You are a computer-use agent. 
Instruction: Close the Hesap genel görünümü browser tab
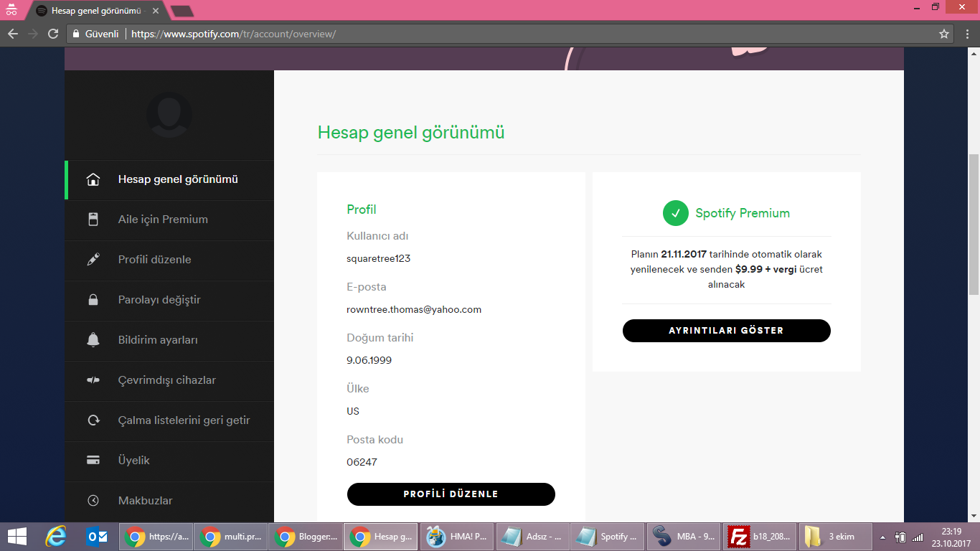coord(156,11)
